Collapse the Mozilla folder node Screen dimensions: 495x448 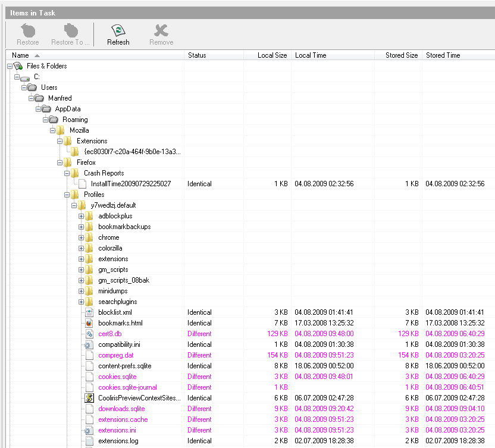52,130
